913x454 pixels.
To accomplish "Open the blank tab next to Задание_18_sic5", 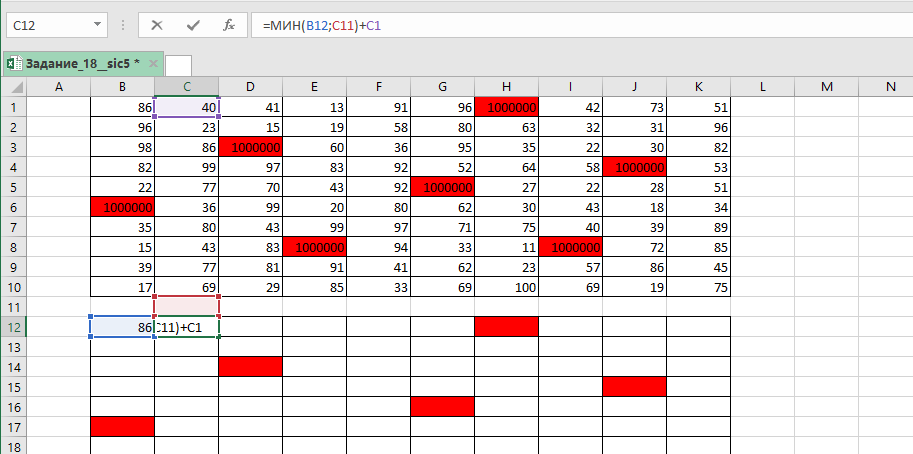I will (x=178, y=65).
